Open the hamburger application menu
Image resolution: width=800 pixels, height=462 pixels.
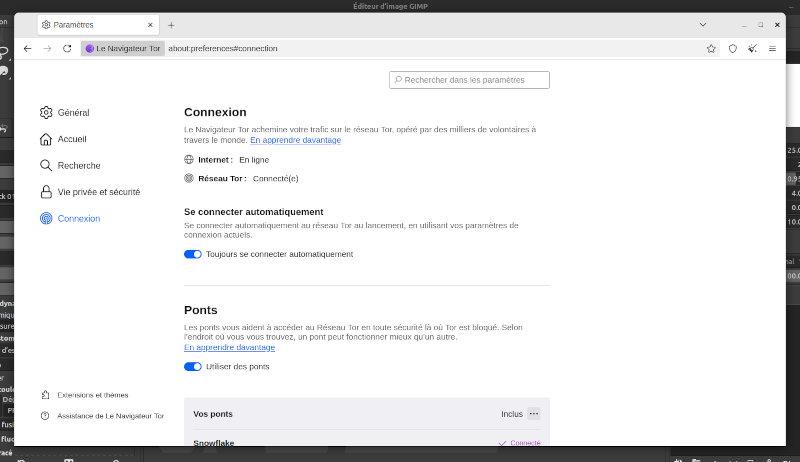coord(772,48)
